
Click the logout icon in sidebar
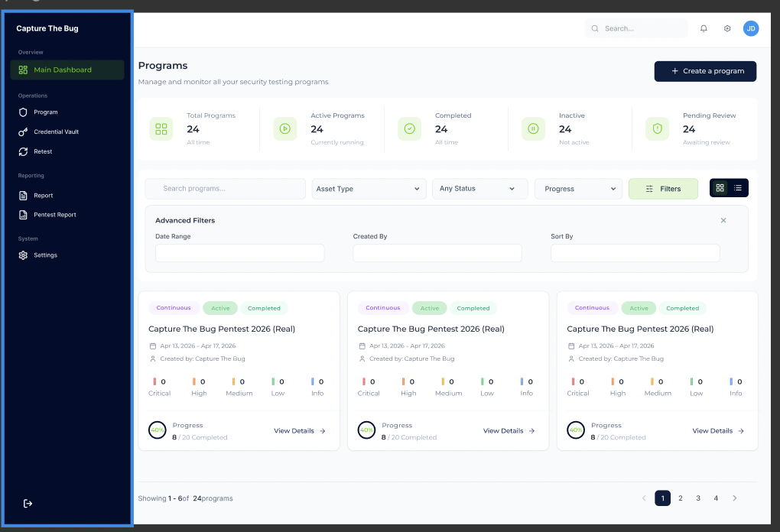tap(28, 503)
